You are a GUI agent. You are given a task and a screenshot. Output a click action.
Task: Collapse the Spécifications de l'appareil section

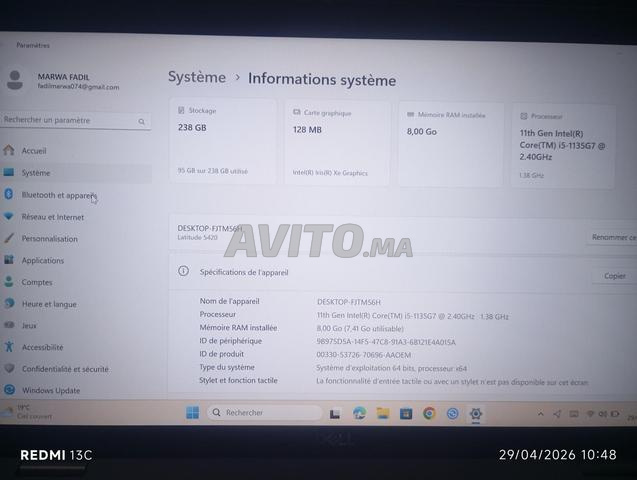click(x=400, y=271)
